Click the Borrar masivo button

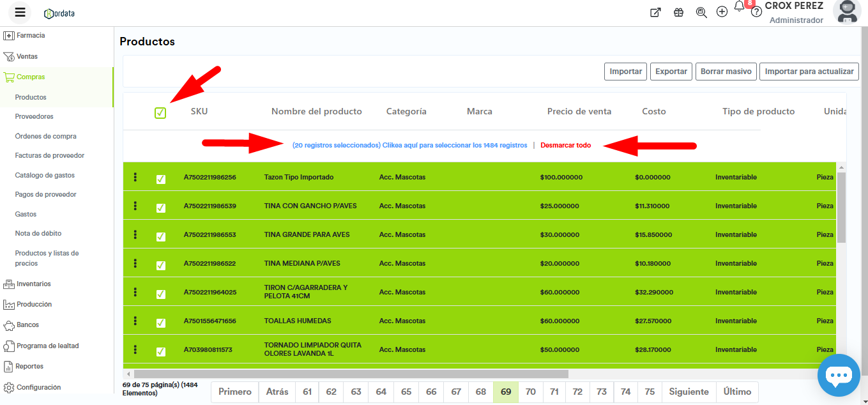726,72
